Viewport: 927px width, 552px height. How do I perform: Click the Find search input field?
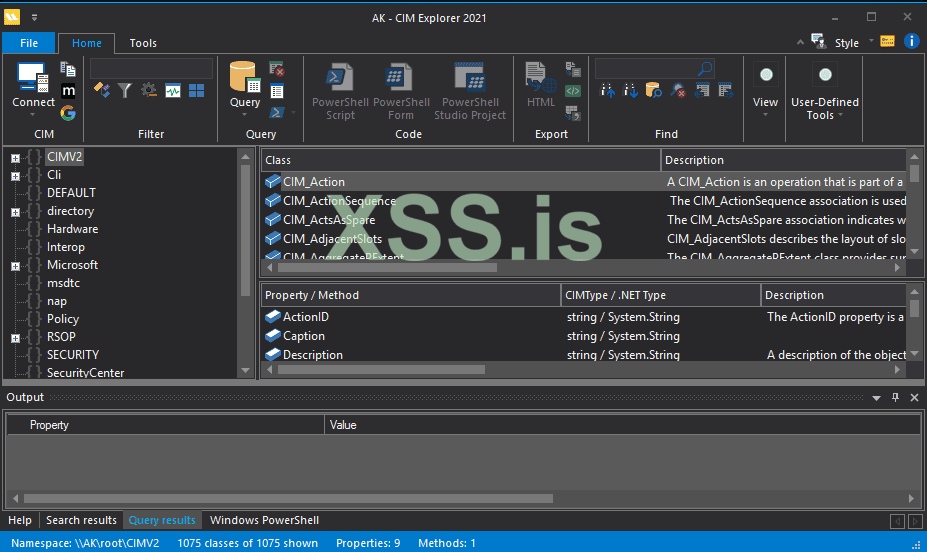point(645,68)
